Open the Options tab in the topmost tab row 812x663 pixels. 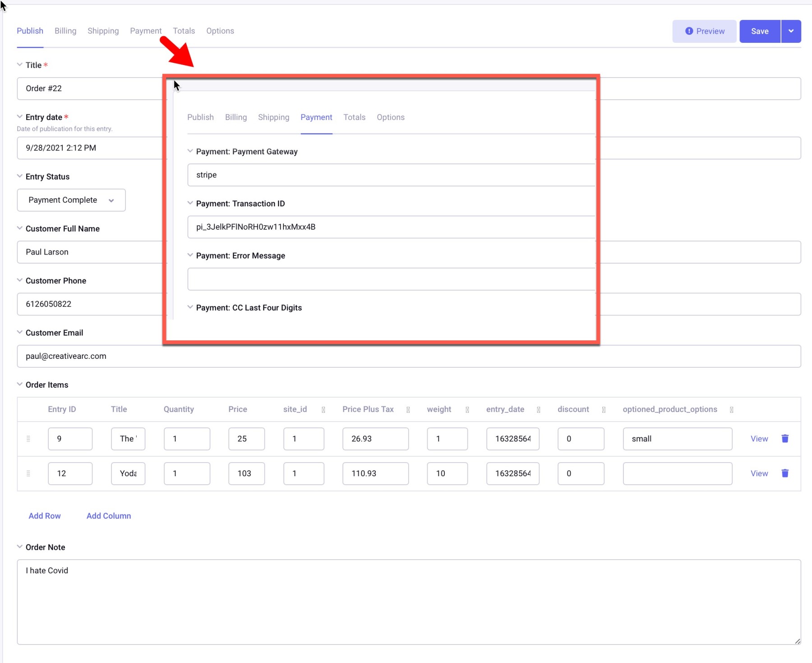pyautogui.click(x=220, y=31)
